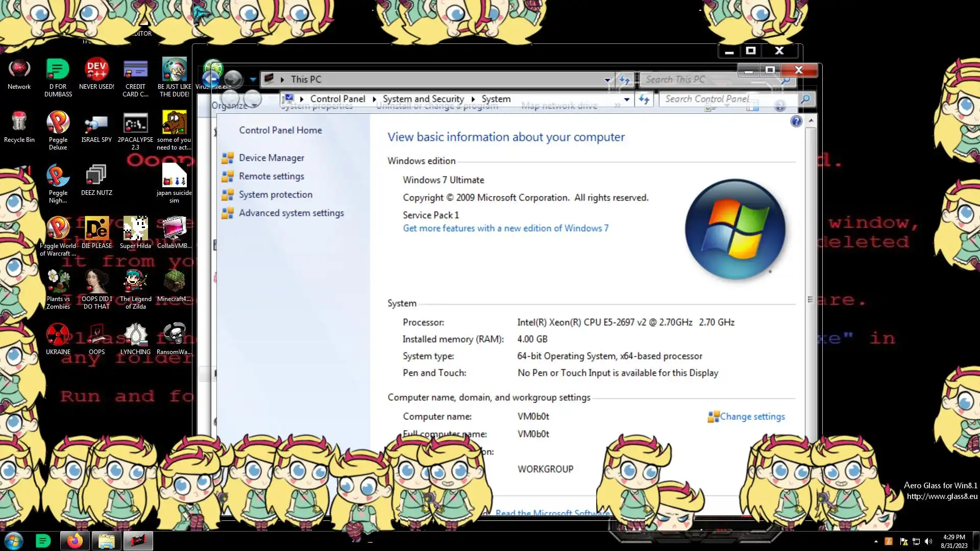This screenshot has height=551, width=980.
Task: Click the volume speaker tray icon
Action: [928, 541]
